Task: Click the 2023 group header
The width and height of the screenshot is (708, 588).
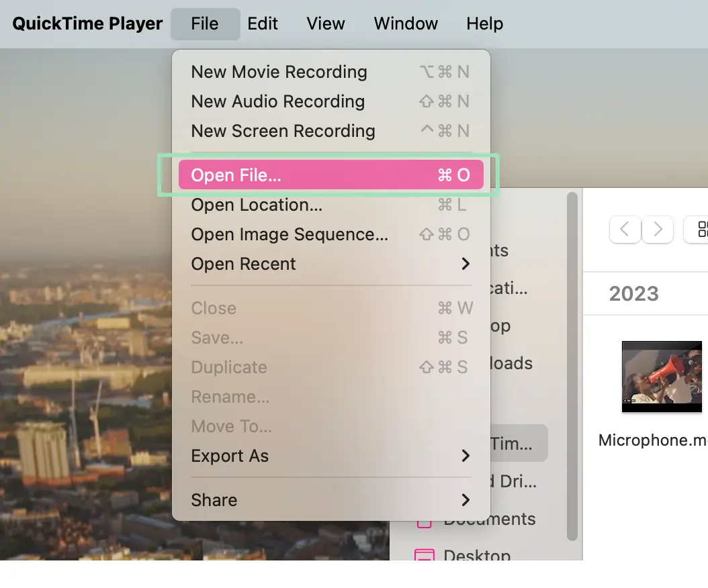Action: click(x=633, y=294)
